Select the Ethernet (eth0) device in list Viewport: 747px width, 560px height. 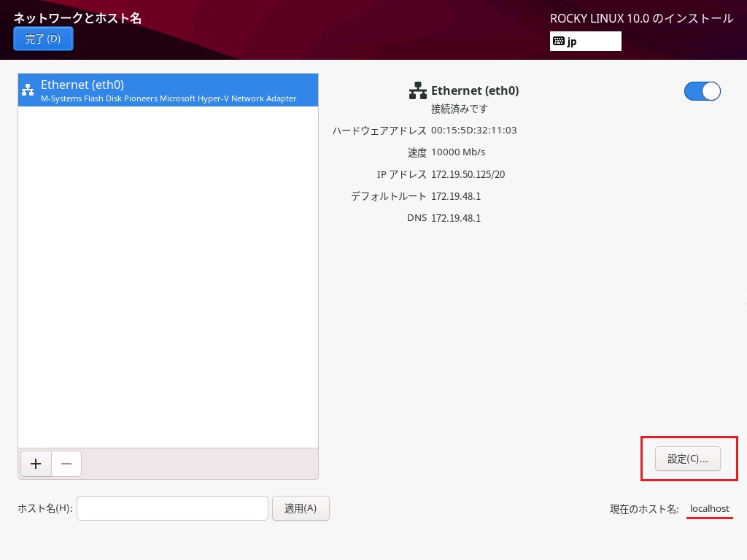point(168,90)
